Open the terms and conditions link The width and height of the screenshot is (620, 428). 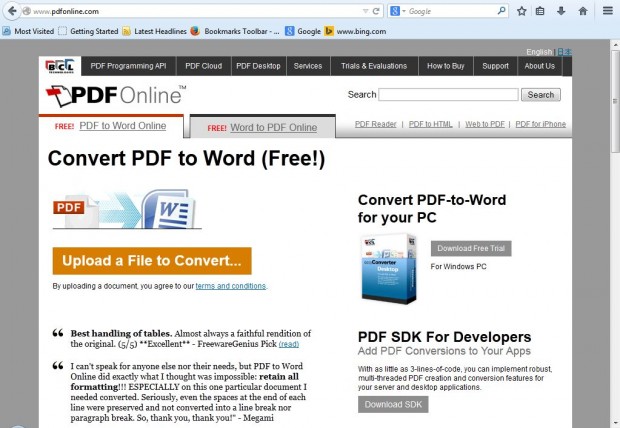(231, 286)
